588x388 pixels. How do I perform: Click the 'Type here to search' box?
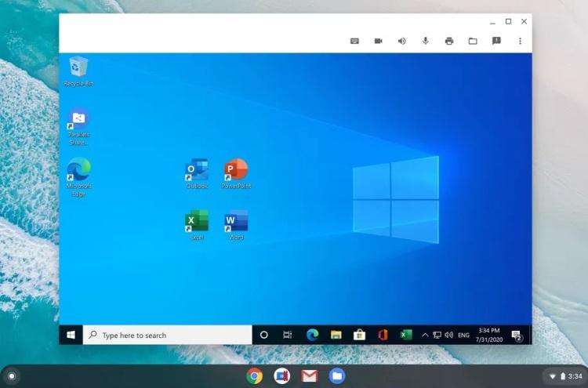click(167, 335)
